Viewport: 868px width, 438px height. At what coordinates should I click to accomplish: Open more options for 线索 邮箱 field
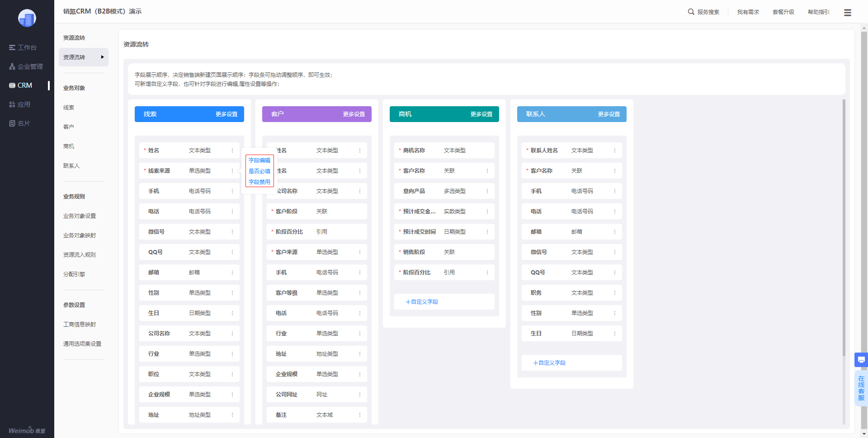pos(232,273)
